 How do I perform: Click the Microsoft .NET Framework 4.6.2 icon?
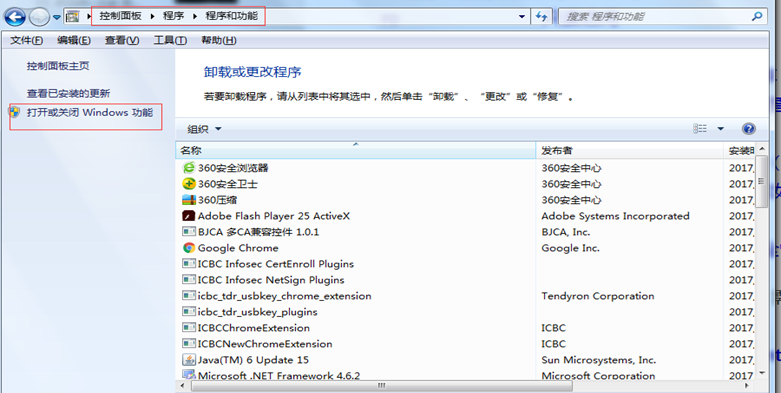[x=189, y=375]
